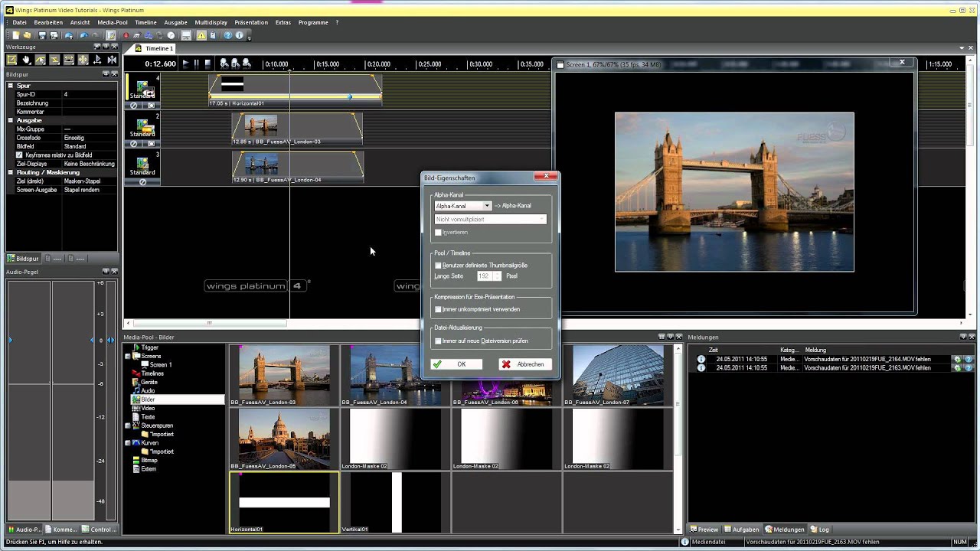Collapse the Steuerspuren tree node

tap(128, 425)
